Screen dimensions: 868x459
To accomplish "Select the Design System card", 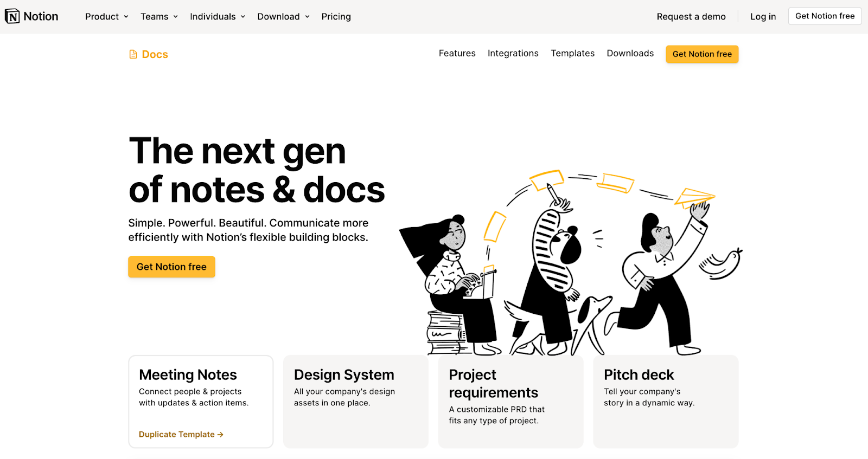I will [356, 402].
